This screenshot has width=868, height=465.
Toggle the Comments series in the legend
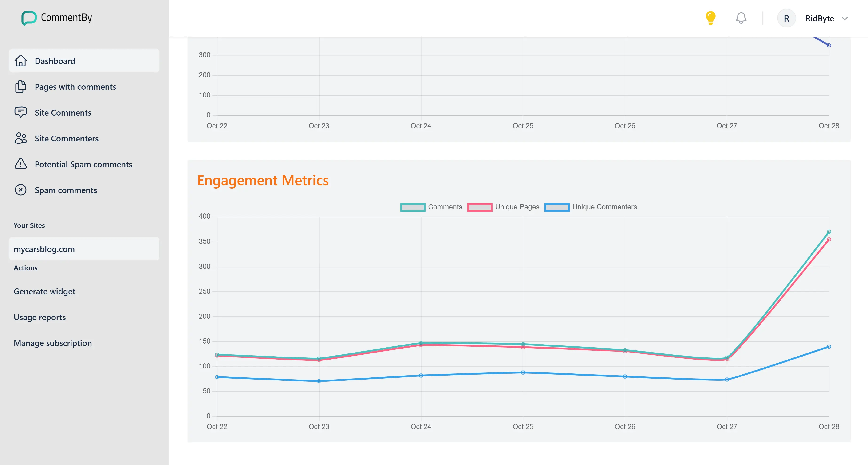coord(431,207)
